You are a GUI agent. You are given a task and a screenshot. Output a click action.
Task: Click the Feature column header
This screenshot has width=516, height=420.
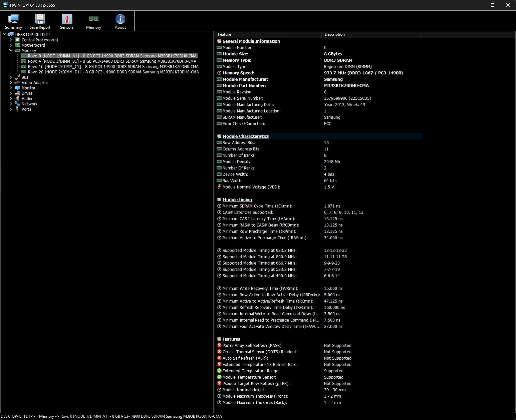268,34
